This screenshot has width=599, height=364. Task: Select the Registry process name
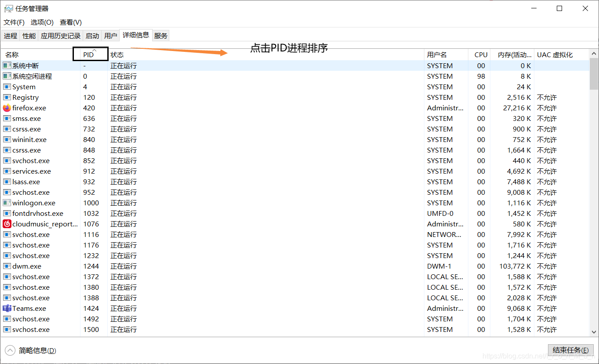26,97
